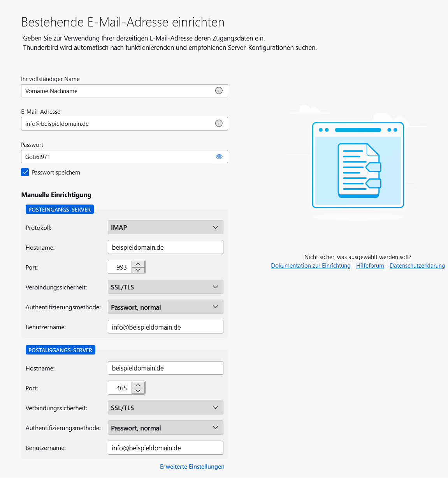Reveal the password with the eye icon
Viewport: 448px width, 478px height.
point(219,157)
